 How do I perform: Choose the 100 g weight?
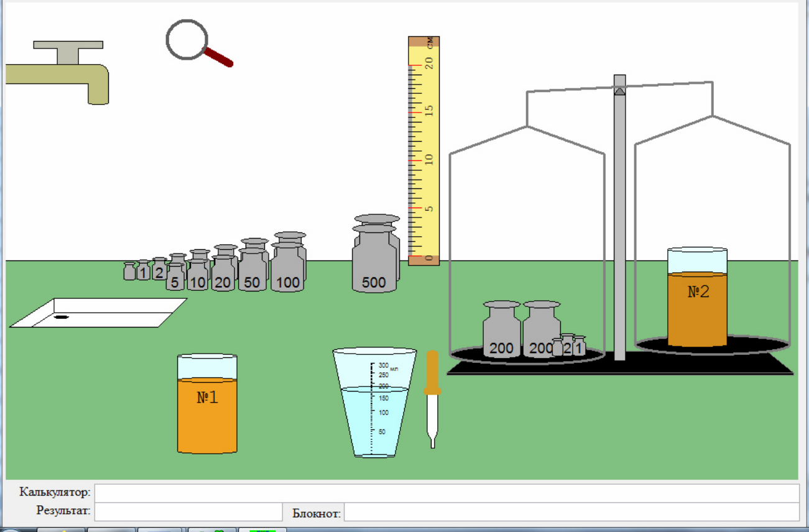point(288,267)
